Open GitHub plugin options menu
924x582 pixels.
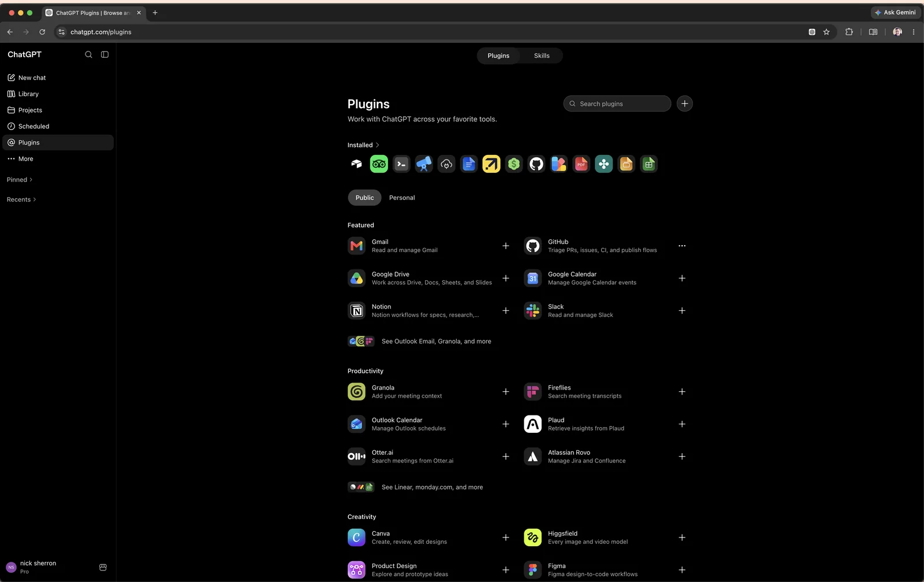(x=682, y=246)
